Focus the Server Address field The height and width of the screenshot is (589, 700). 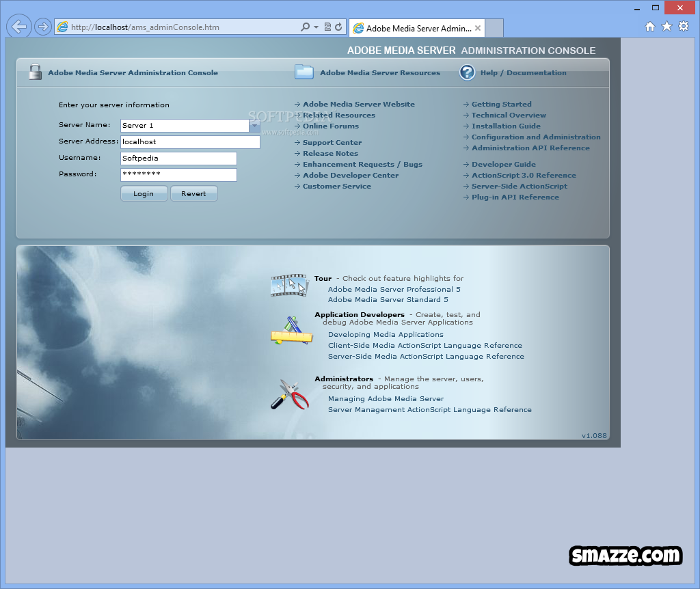190,142
